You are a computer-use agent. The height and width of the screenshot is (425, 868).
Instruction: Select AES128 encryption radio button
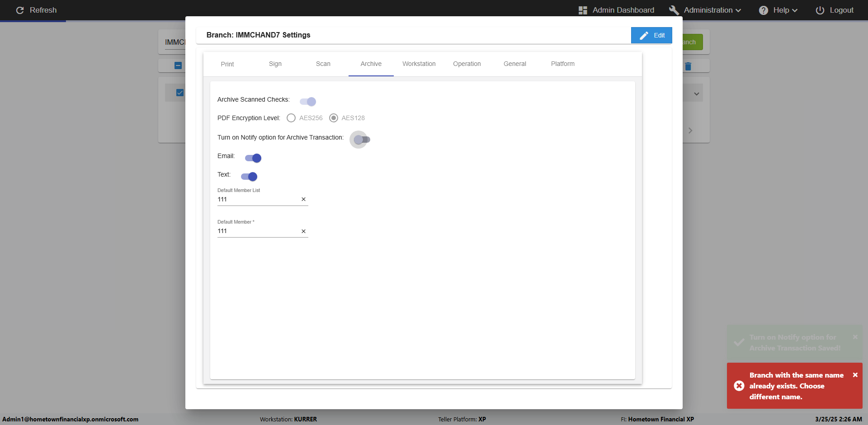[x=334, y=118]
